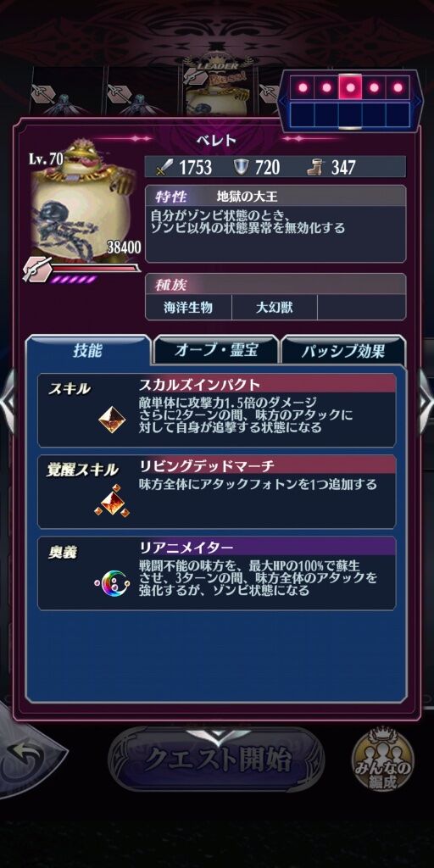This screenshot has width=434, height=868.
Task: Tap the リビングデッドマーチ awakened skill icon
Action: (112, 502)
